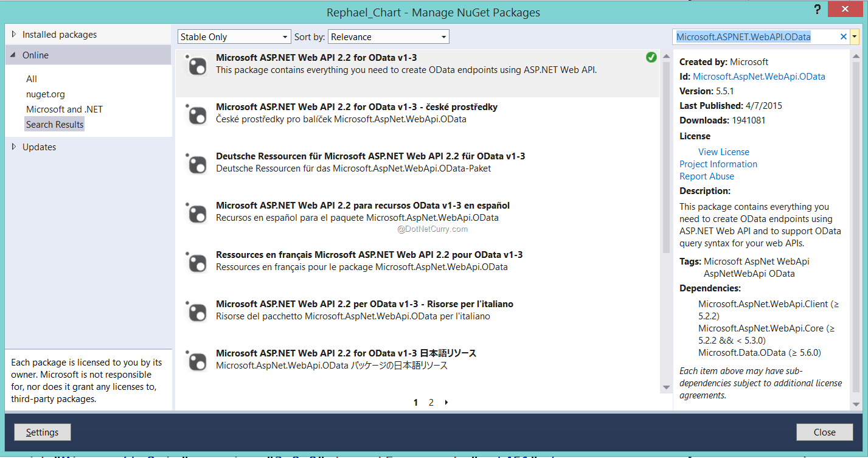Viewport: 868px width, 458px height.
Task: Expand the Updates section
Action: pos(14,147)
